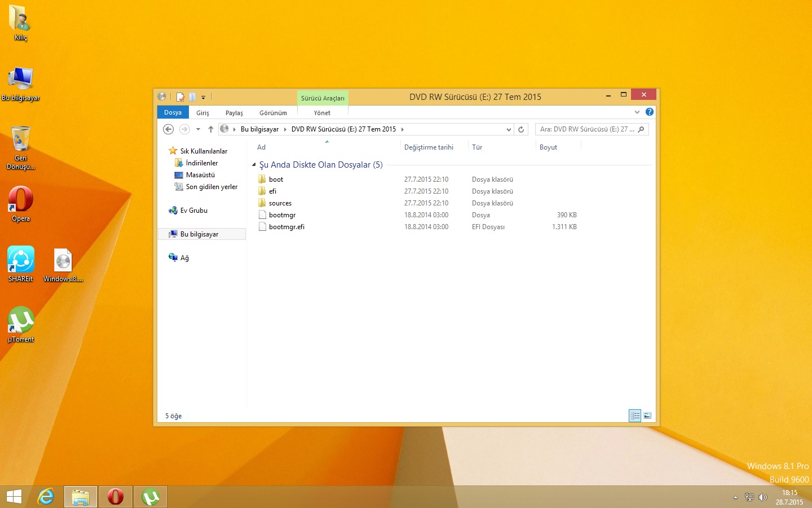This screenshot has height=508, width=812.
Task: Expand the chevron after DVD RW Sürücüsü breadcrumb
Action: 402,129
